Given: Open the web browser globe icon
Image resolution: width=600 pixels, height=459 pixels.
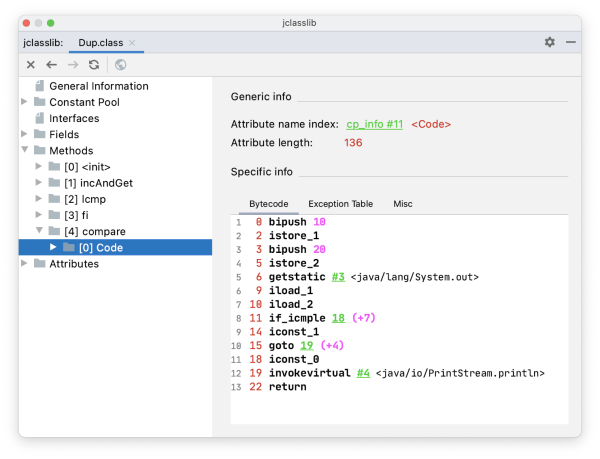Looking at the screenshot, I should (120, 65).
